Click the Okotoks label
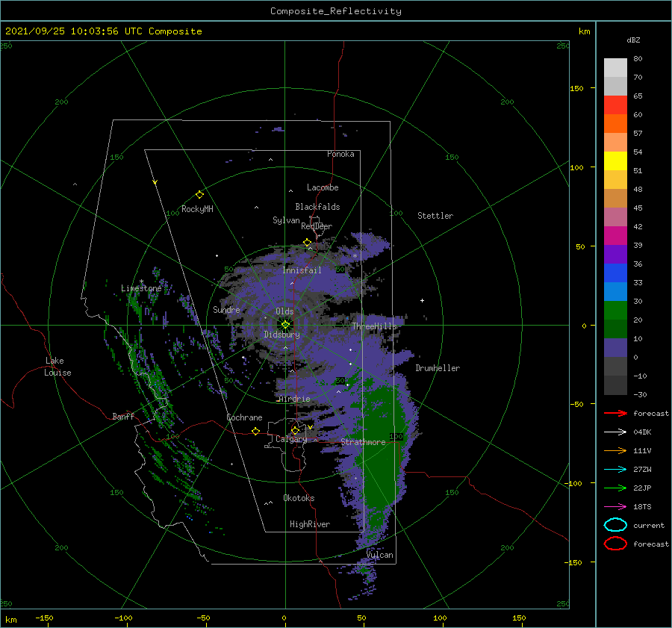This screenshot has height=628, width=672. [299, 498]
